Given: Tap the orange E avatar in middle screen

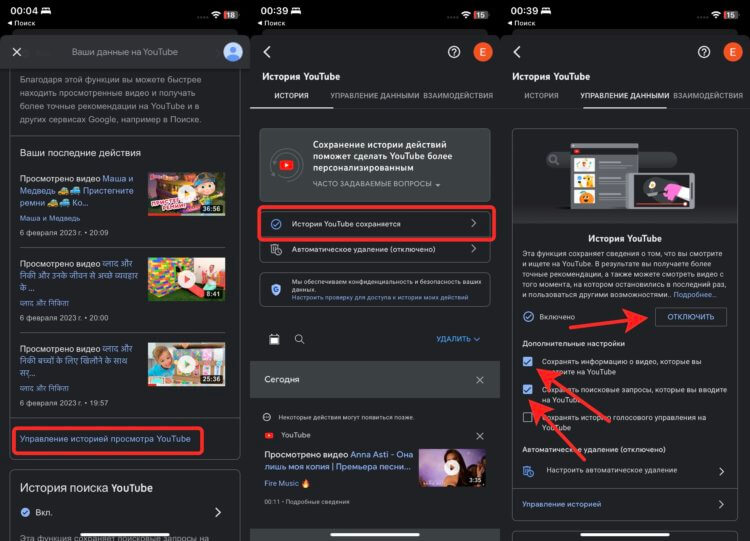Looking at the screenshot, I should (x=483, y=52).
